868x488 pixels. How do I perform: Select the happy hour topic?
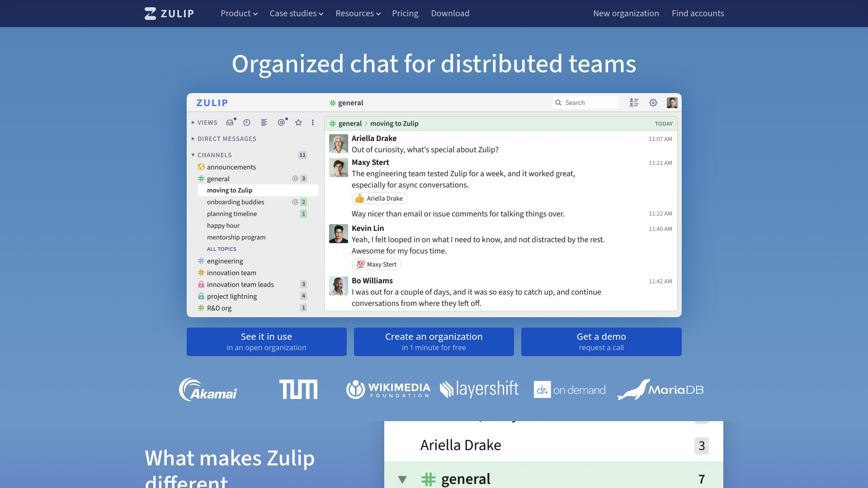tap(223, 225)
